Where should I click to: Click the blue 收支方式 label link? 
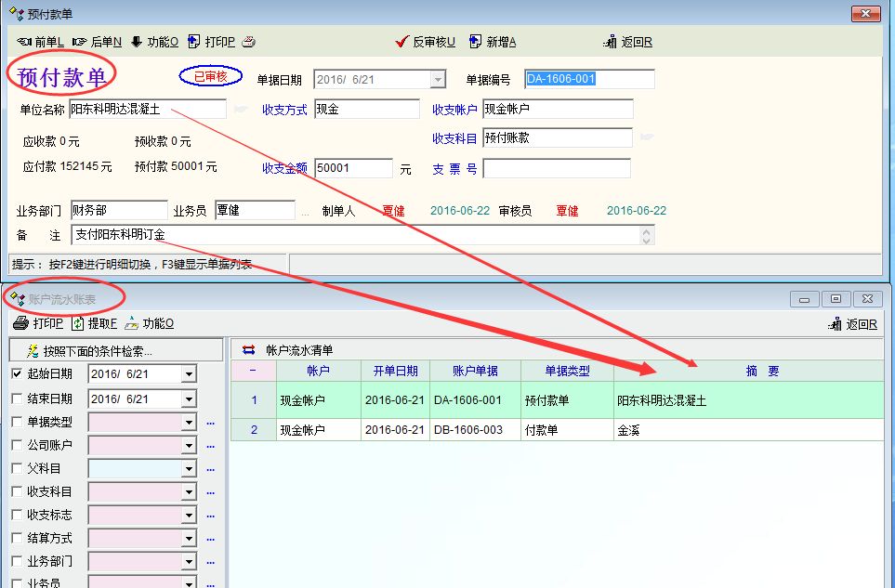284,110
